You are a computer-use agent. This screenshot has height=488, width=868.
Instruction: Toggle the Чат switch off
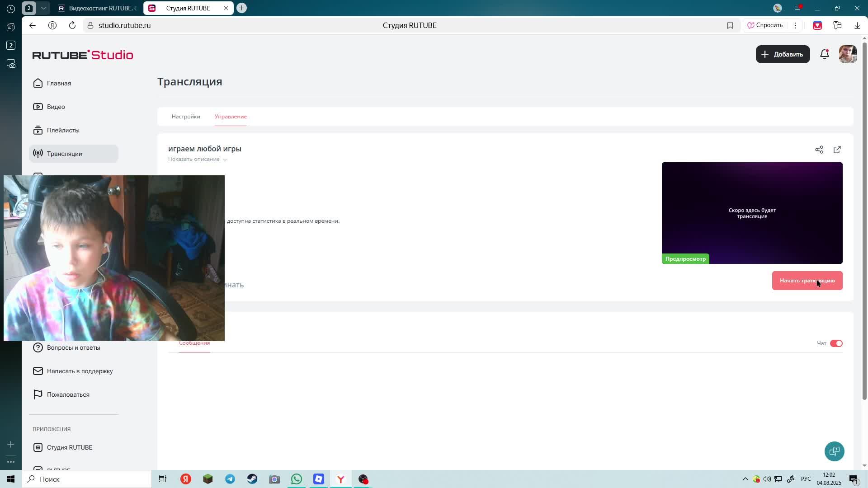click(836, 343)
